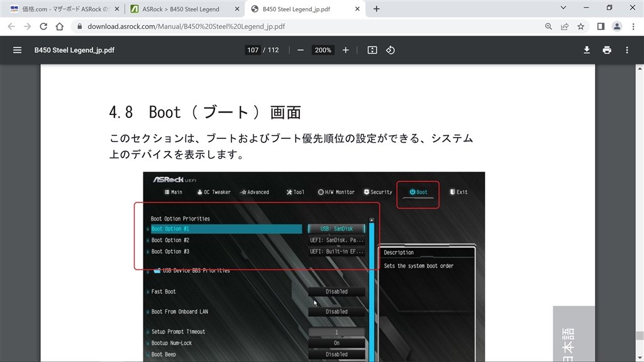Focus the address bar URL
This screenshot has width=644, height=362.
(186, 26)
